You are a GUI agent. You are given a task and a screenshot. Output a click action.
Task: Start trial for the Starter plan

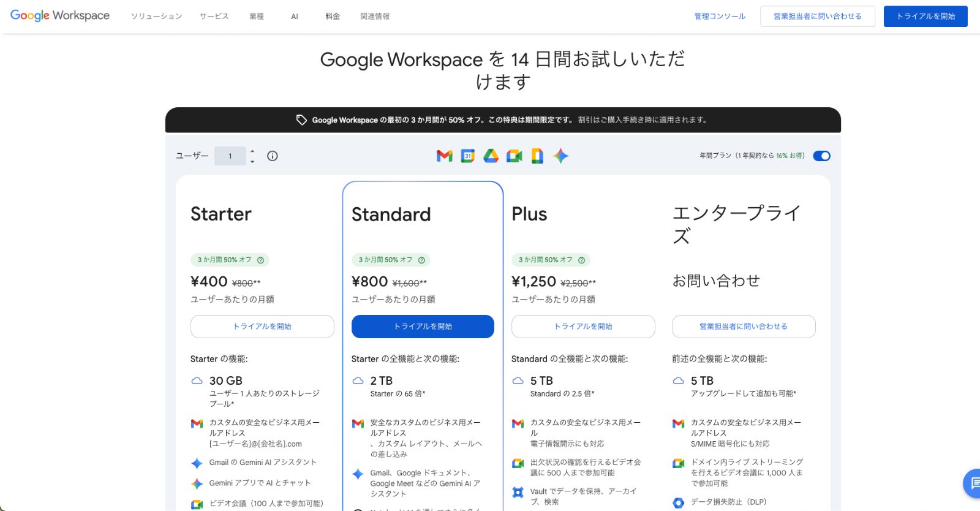(262, 327)
